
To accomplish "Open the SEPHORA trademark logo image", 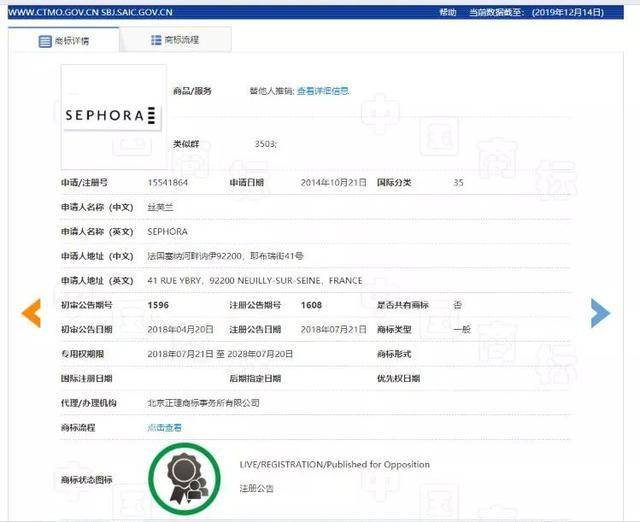I will [x=111, y=115].
